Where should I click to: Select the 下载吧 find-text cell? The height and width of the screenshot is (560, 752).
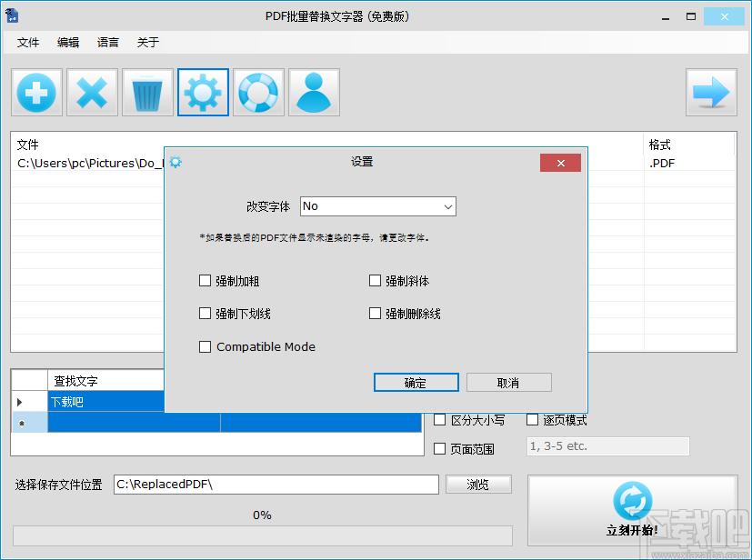pyautogui.click(x=106, y=401)
